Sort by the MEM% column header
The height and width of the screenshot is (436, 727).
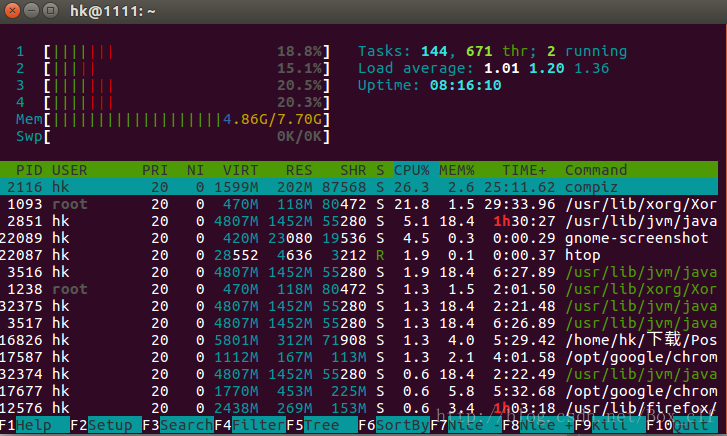pos(457,170)
